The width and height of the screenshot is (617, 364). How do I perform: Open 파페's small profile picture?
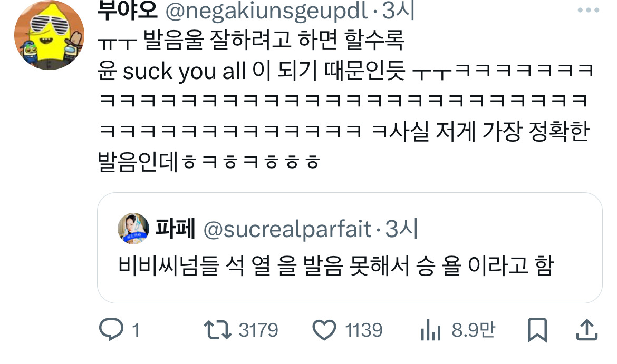[x=133, y=229]
